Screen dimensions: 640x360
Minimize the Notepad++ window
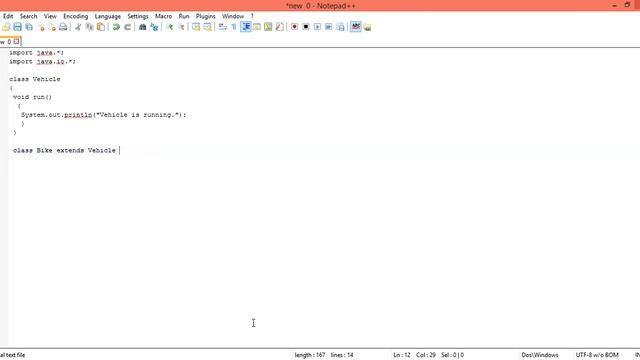pos(614,5)
